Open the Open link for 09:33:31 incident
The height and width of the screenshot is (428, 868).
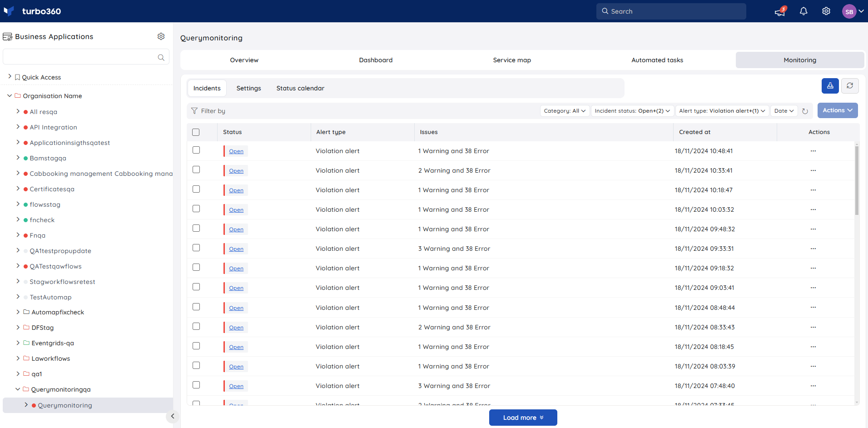(x=236, y=249)
